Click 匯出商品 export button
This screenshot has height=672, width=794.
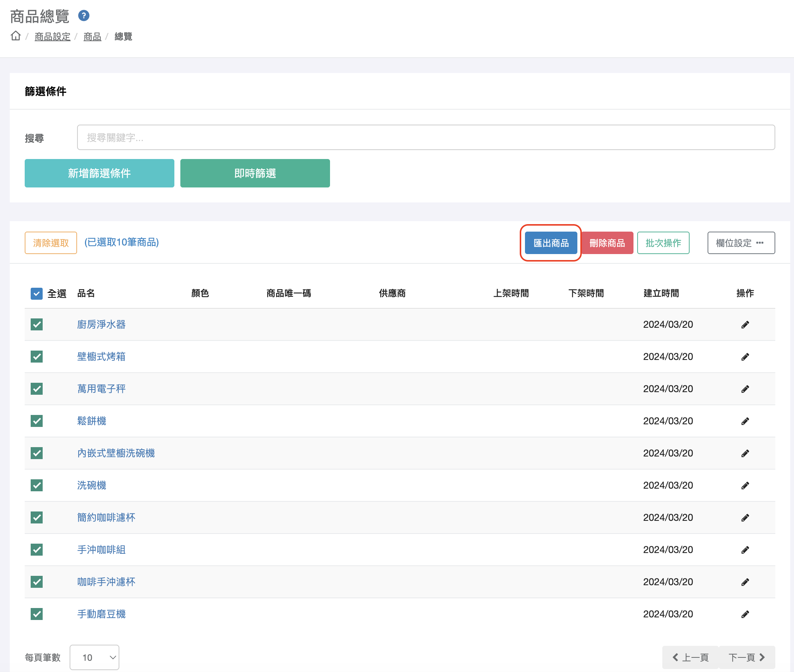pos(551,243)
